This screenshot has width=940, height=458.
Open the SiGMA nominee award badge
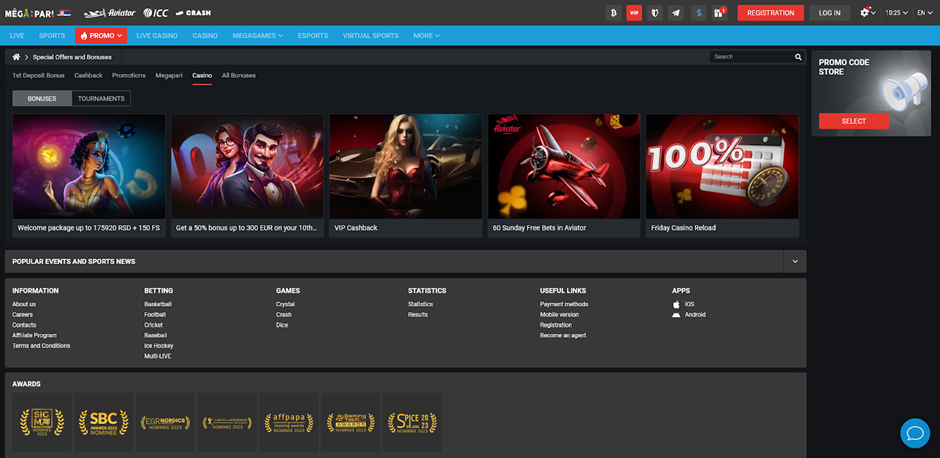click(x=42, y=422)
